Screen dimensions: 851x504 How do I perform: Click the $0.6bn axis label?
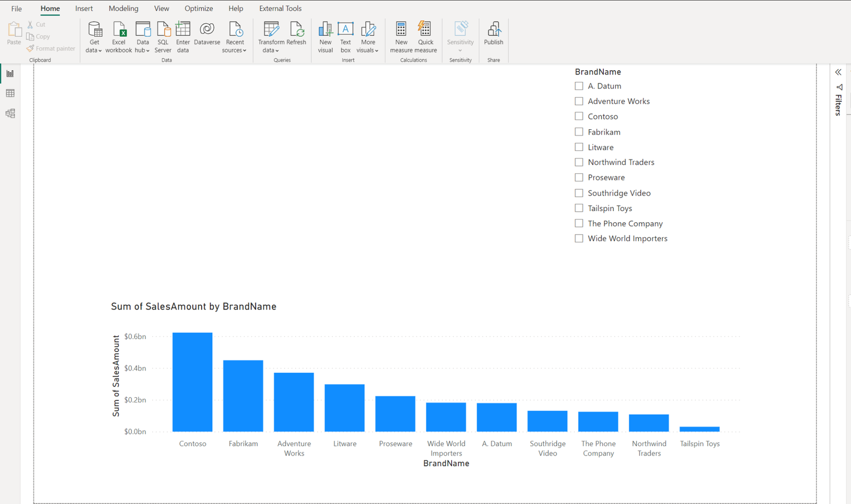(135, 337)
